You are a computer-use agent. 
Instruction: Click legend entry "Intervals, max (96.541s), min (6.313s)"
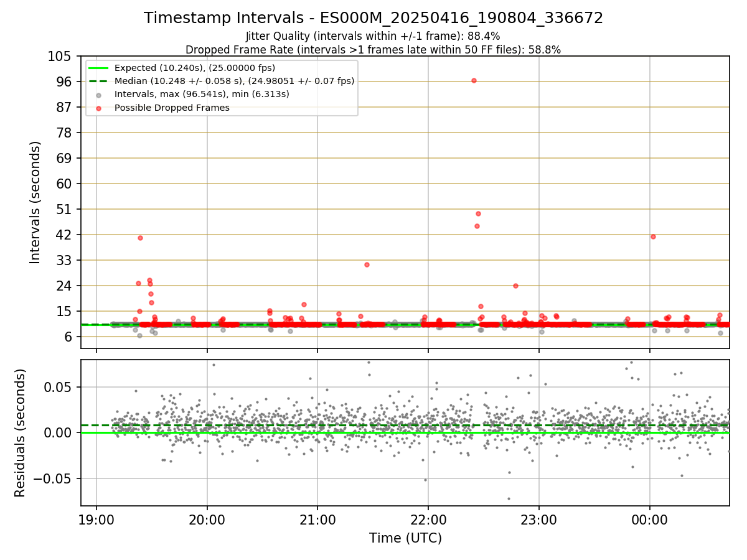click(x=202, y=94)
